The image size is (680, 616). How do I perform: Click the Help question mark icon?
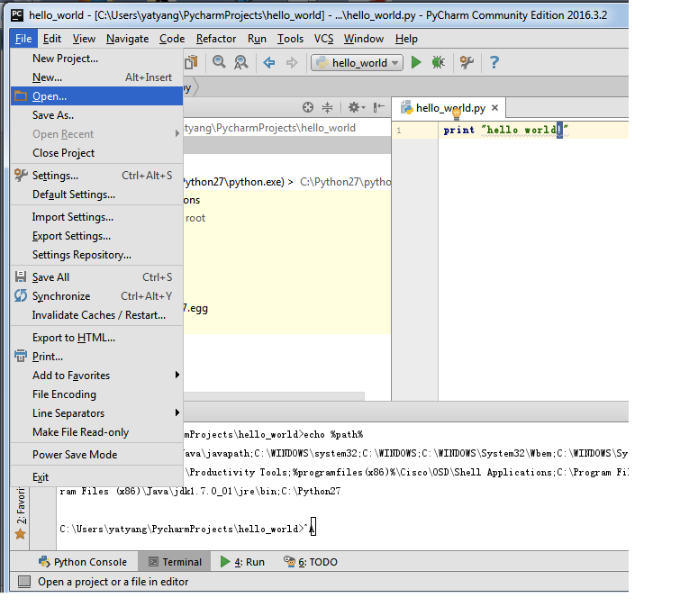click(x=494, y=62)
